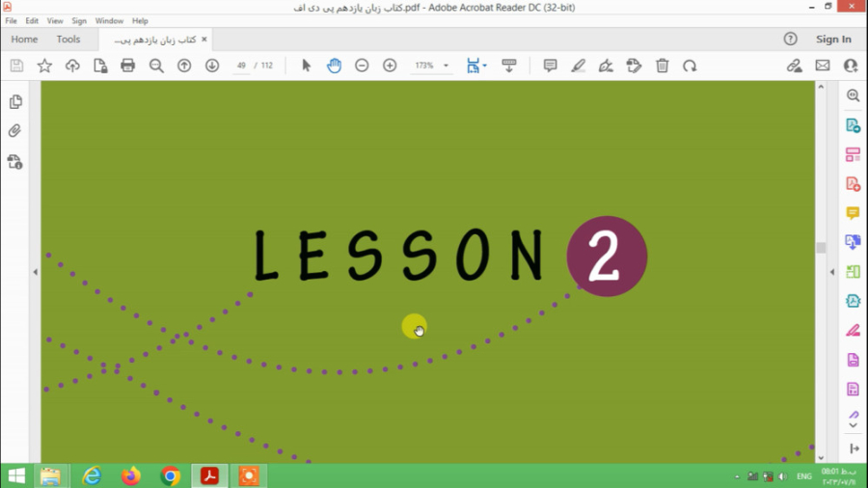
Task: Click the scroll down arrow
Action: click(x=821, y=457)
